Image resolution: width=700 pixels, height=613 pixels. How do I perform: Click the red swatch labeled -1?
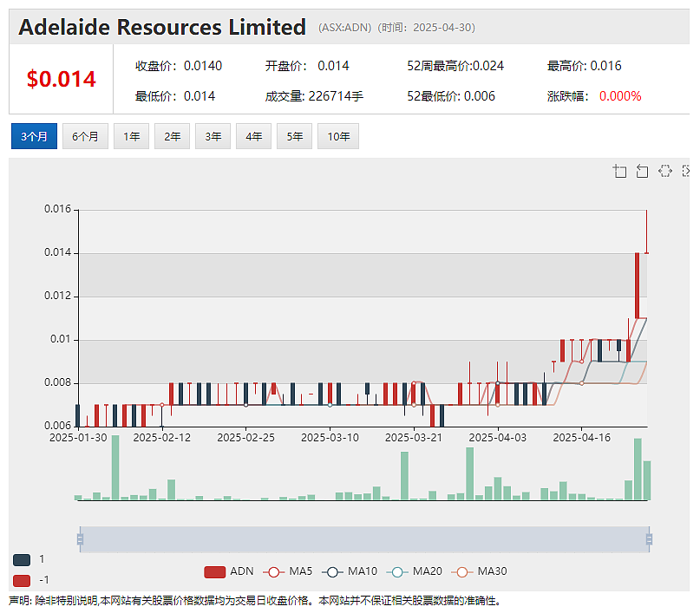22,580
